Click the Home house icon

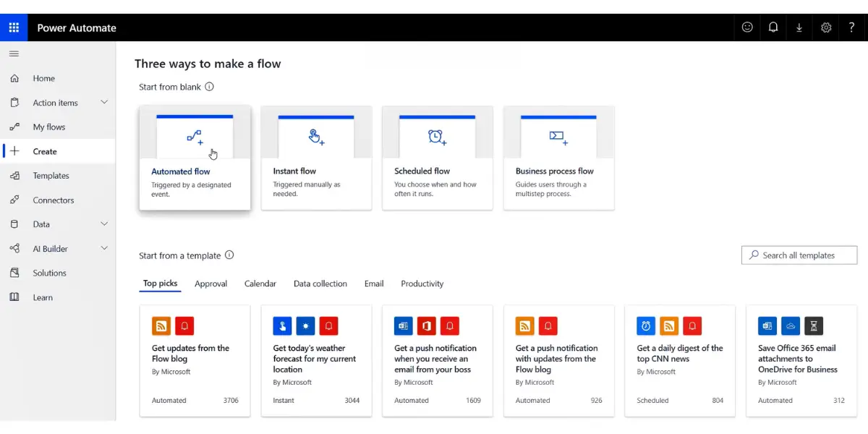click(x=14, y=78)
